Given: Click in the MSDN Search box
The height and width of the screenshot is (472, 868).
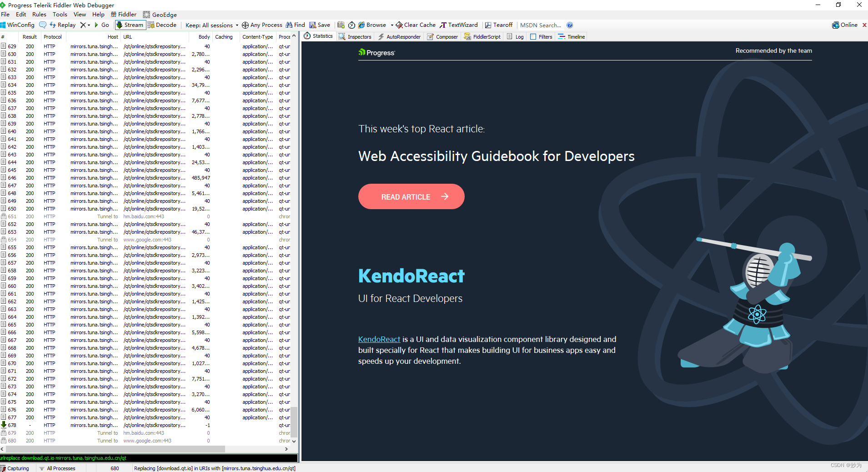Looking at the screenshot, I should [541, 25].
